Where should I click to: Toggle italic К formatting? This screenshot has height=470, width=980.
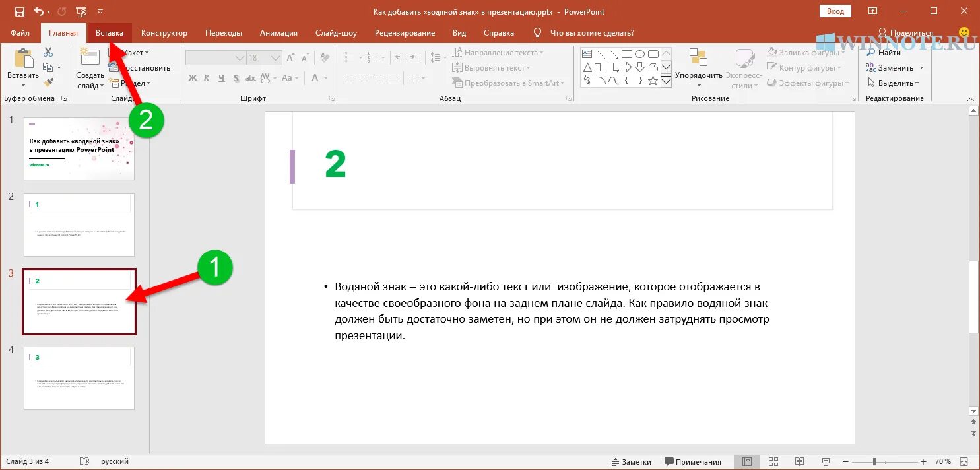click(207, 78)
